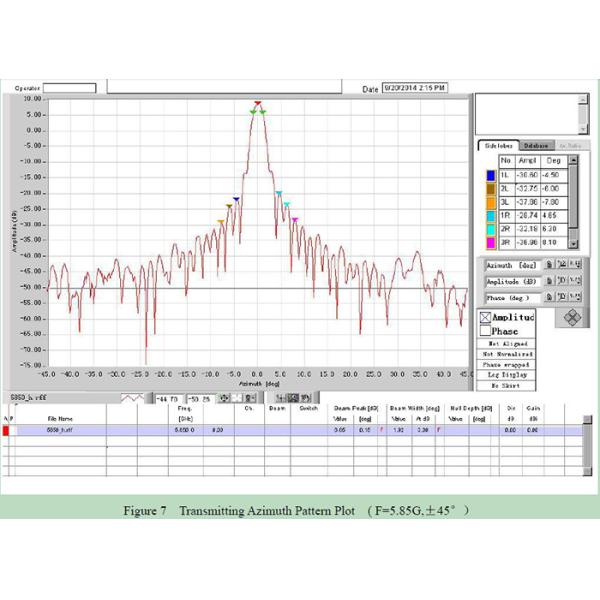
Task: Click the lock icon beside Azimuth (deg)
Action: tap(549, 266)
